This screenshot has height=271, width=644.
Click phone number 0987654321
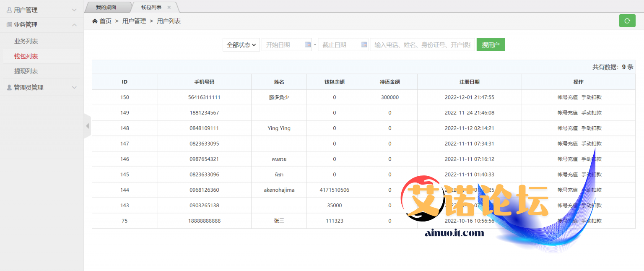(x=204, y=159)
